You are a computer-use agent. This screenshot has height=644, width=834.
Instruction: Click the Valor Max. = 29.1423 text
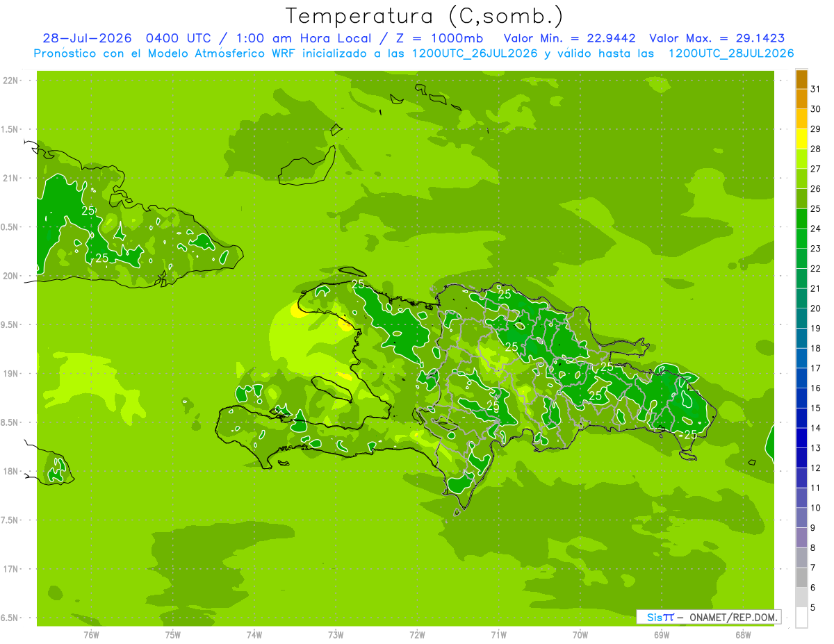[717, 38]
